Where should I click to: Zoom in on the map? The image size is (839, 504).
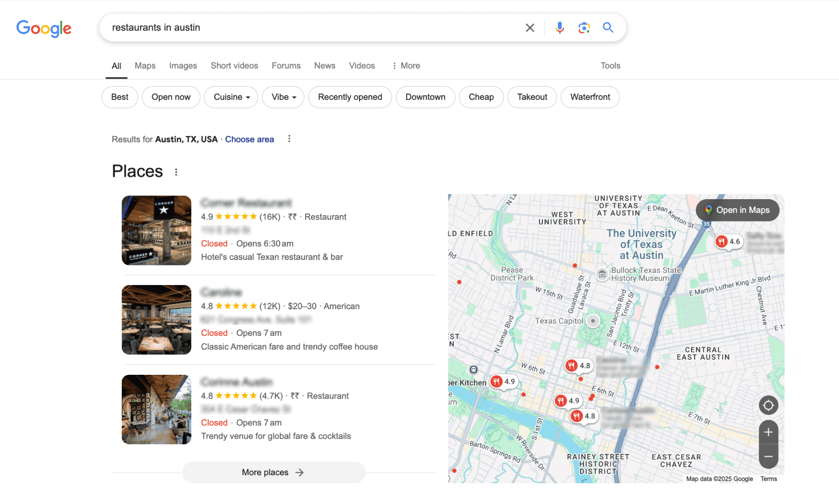768,432
